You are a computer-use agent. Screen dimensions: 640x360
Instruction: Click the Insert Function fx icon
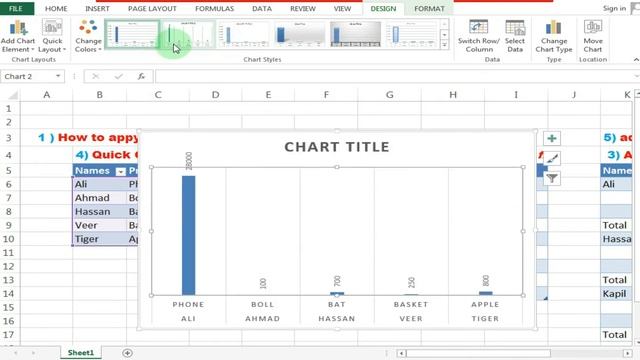click(x=141, y=76)
